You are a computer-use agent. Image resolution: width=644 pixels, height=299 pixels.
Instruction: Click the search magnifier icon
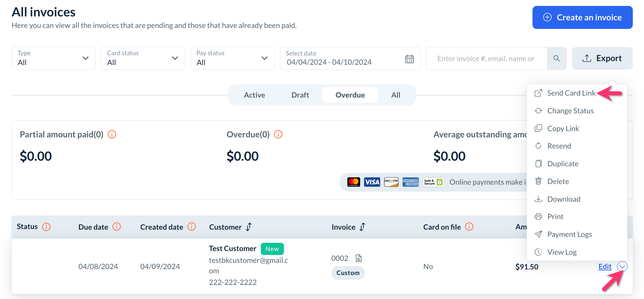[x=557, y=58]
